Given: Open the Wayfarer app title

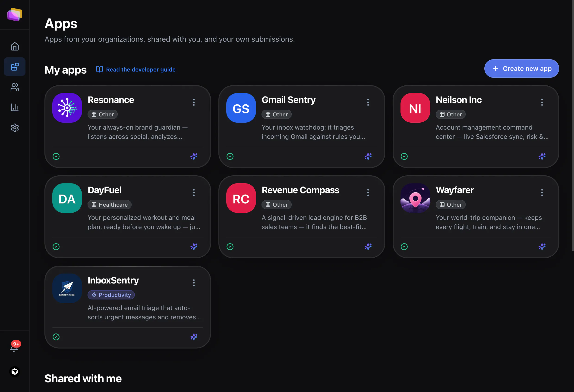Looking at the screenshot, I should [455, 190].
